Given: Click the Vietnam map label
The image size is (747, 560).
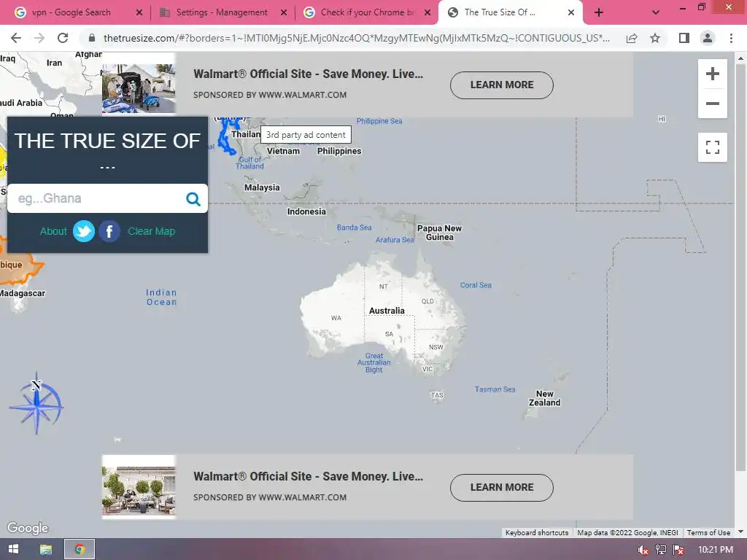Looking at the screenshot, I should click(x=283, y=152).
